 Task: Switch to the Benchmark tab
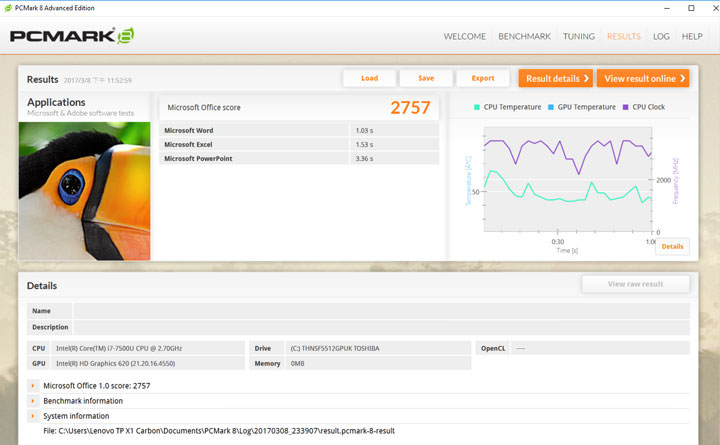point(524,37)
